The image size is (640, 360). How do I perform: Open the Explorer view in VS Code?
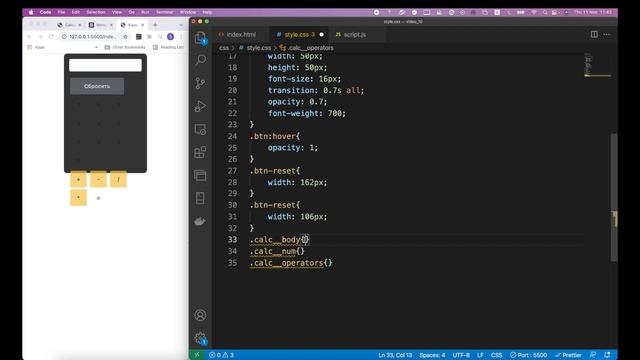[200, 38]
